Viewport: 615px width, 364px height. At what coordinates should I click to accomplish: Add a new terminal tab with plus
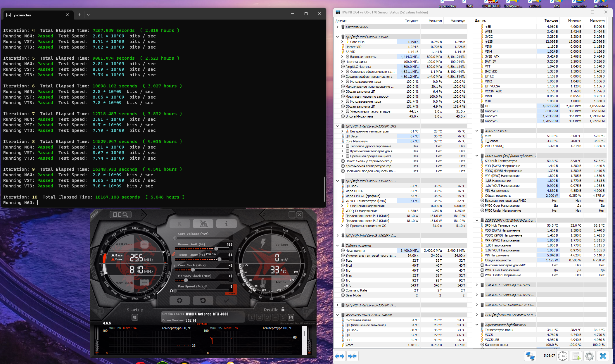click(80, 15)
